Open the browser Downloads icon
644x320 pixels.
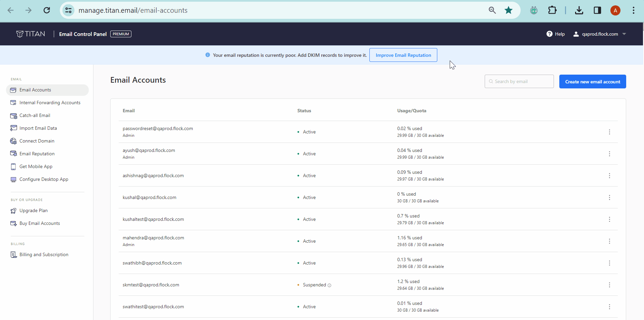579,10
